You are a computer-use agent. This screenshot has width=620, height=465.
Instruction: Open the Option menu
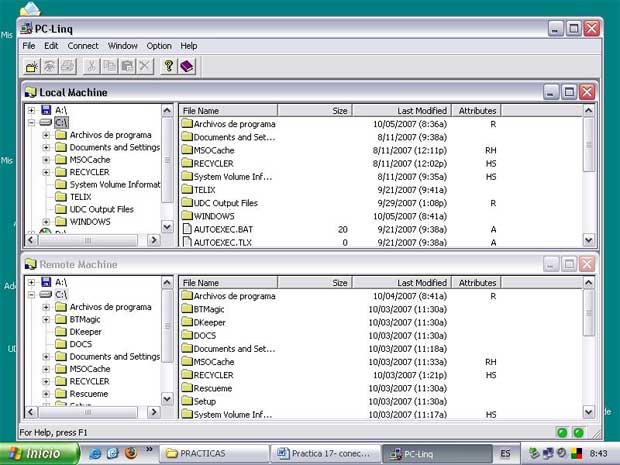pos(159,46)
